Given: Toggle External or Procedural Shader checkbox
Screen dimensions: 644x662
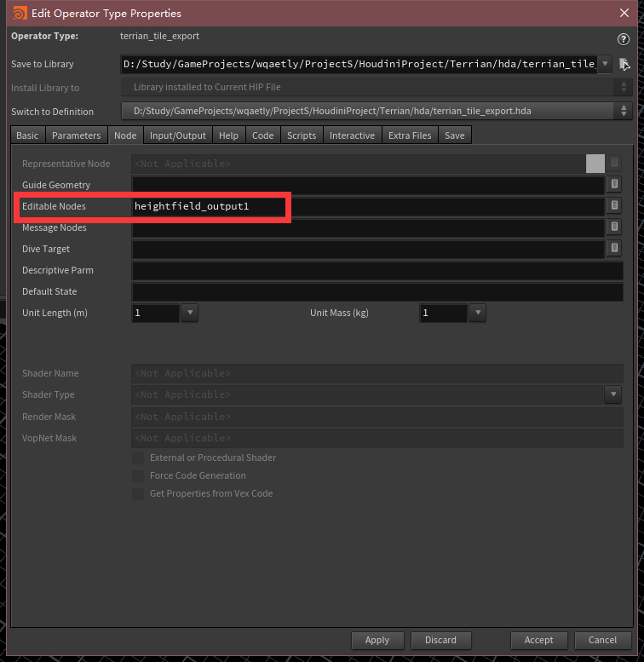Looking at the screenshot, I should [138, 458].
